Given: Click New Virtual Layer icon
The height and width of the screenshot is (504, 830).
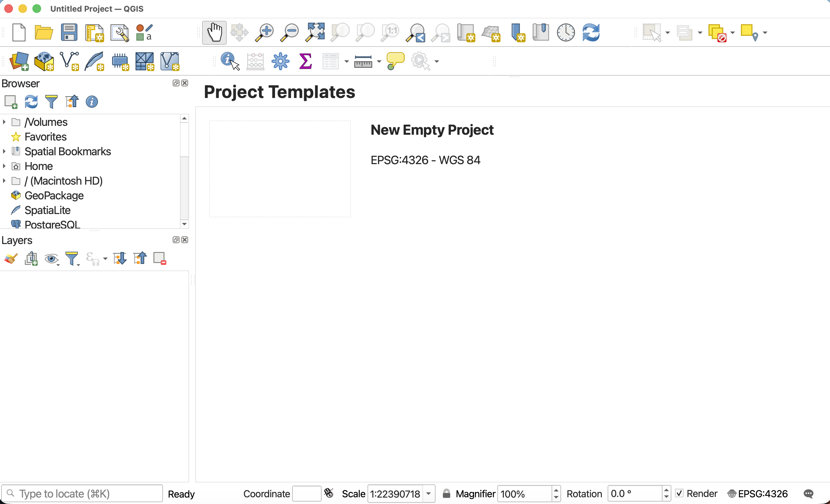Looking at the screenshot, I should 170,61.
